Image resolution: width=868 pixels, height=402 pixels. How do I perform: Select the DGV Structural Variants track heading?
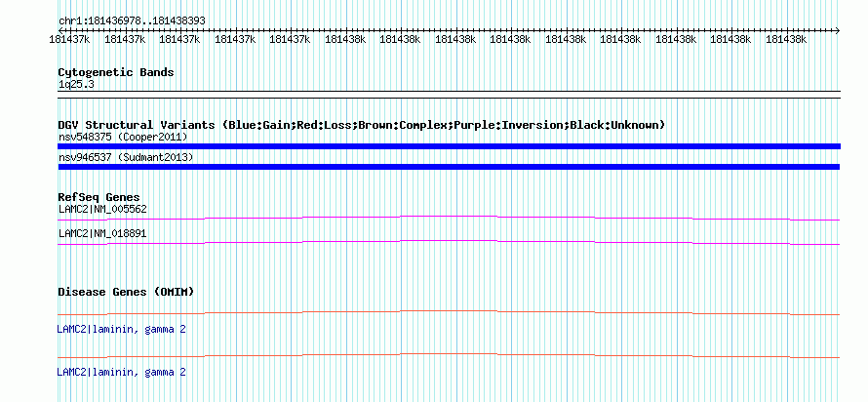(x=362, y=125)
